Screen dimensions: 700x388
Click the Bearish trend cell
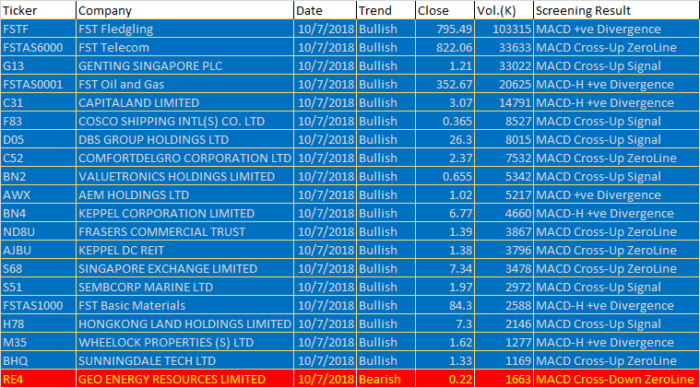386,379
